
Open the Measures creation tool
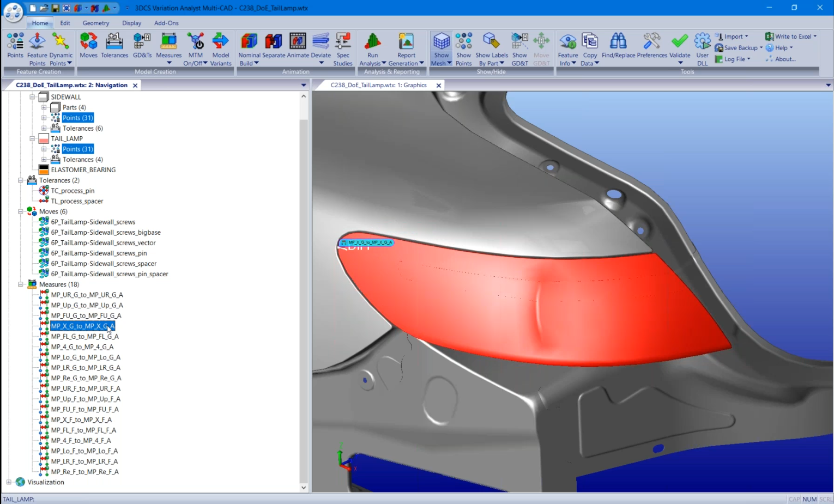pos(168,47)
